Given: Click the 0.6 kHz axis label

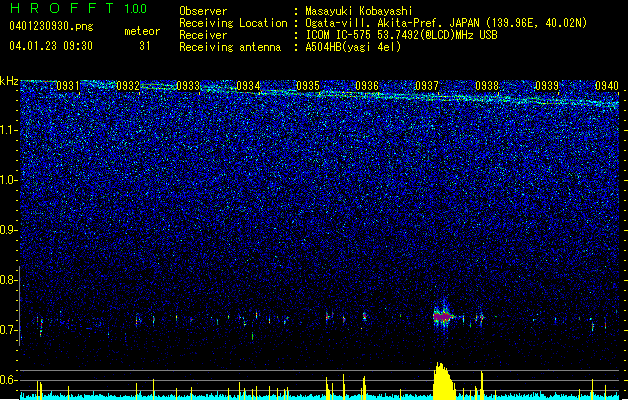Looking at the screenshot, I should [x=9, y=380].
